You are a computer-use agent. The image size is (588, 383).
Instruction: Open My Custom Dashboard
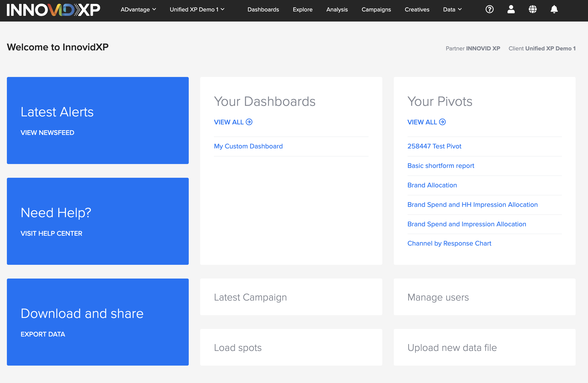click(248, 146)
